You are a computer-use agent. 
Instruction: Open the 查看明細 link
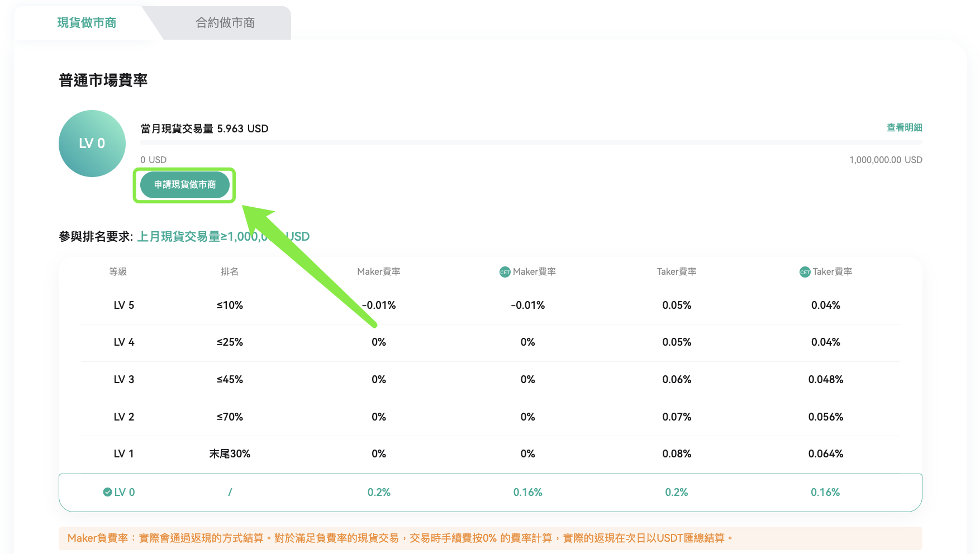point(905,128)
